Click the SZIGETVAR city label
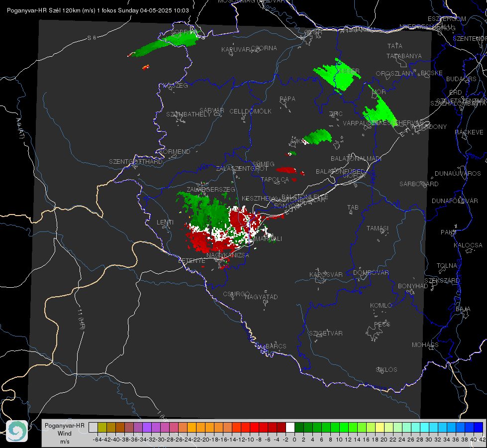The width and height of the screenshot is (487, 448). pyautogui.click(x=326, y=334)
